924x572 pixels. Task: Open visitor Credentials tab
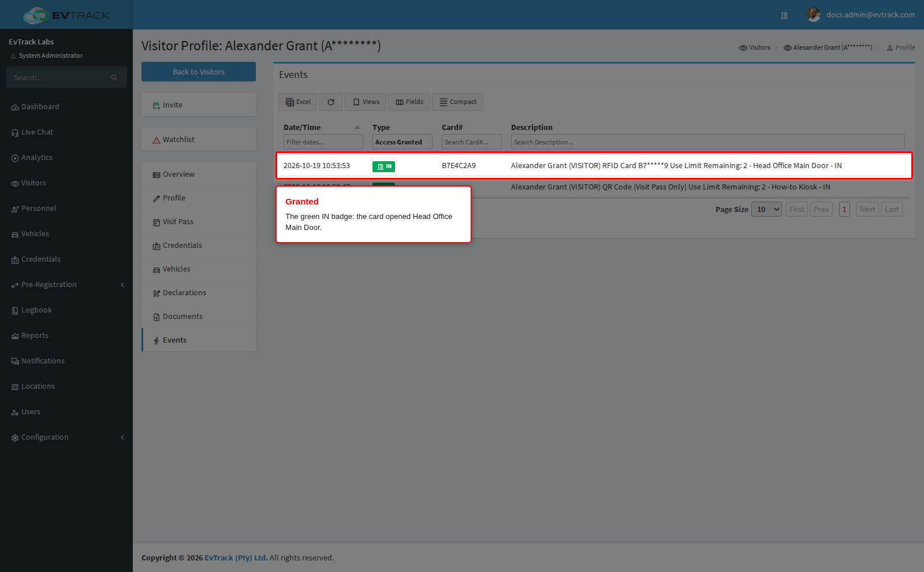point(199,246)
